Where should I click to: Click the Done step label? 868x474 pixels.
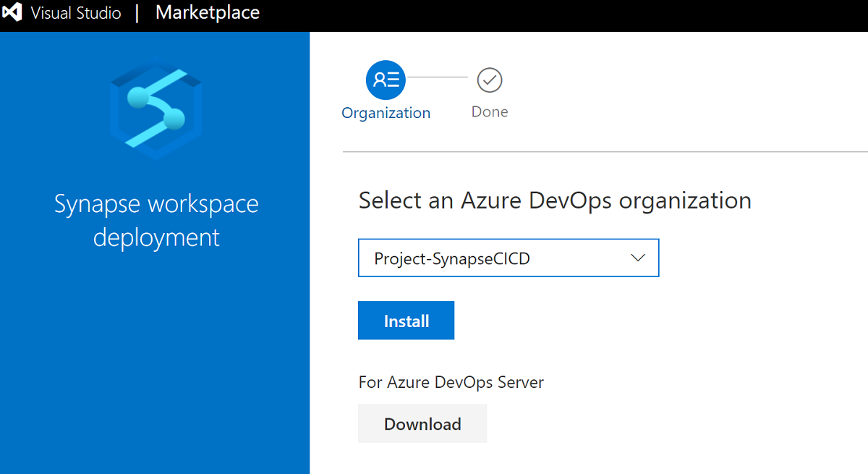coord(489,111)
